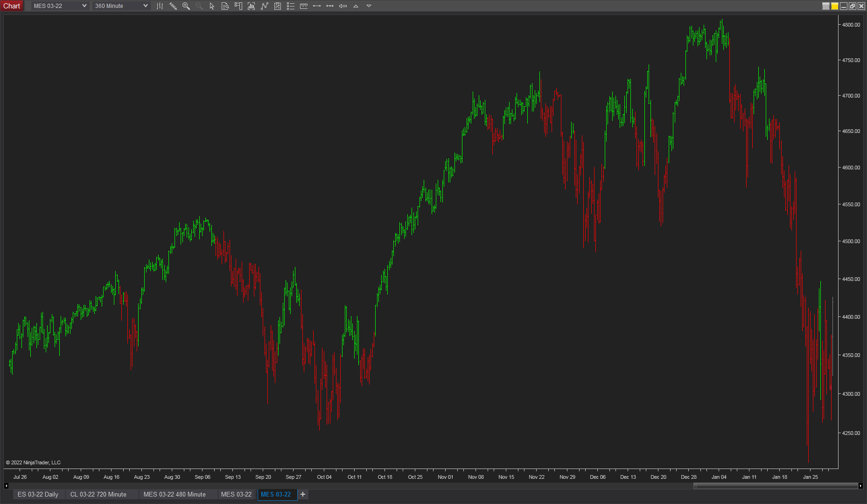The image size is (867, 504).
Task: Click the horizontal scrollbar thumb
Action: [776, 486]
